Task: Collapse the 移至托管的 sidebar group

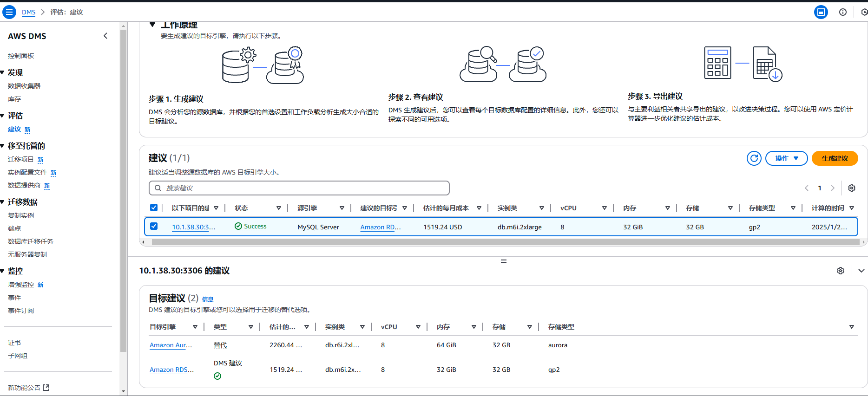Action: 2,146
